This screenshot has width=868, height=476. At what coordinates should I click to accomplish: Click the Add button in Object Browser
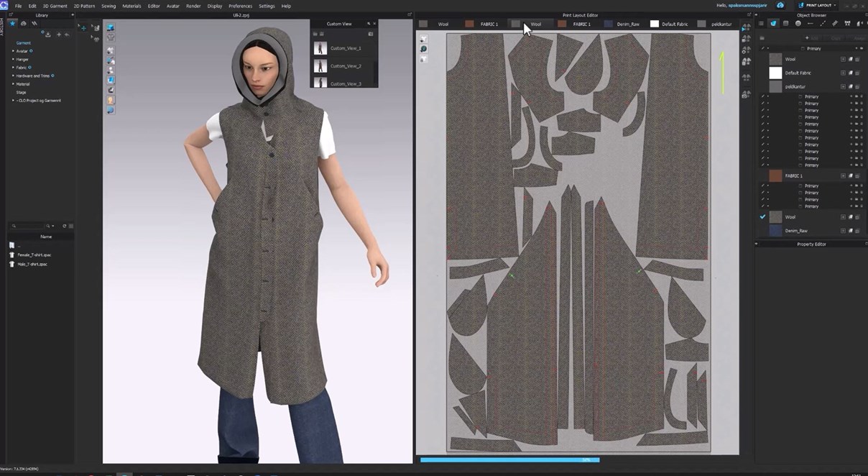tap(813, 37)
